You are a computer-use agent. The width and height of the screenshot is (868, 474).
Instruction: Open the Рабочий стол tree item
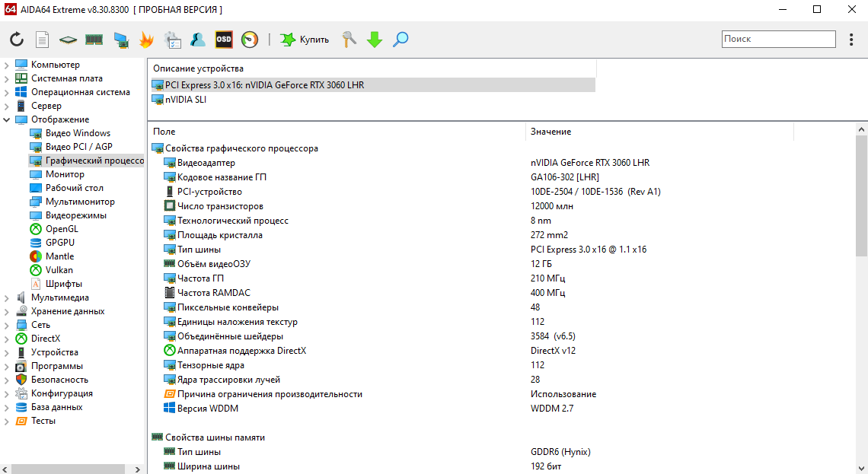74,188
